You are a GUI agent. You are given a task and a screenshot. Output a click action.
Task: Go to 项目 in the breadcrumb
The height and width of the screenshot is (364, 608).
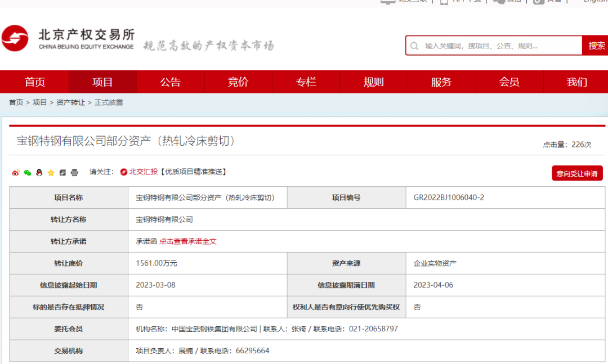[39, 102]
